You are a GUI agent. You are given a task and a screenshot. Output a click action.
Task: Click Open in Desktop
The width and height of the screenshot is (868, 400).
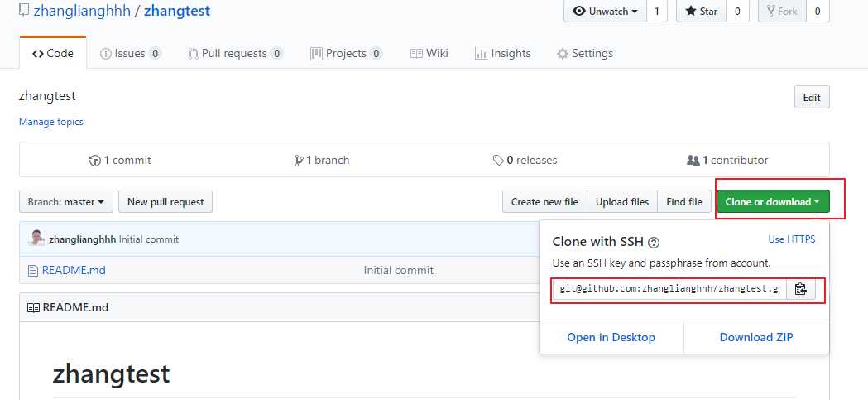611,337
